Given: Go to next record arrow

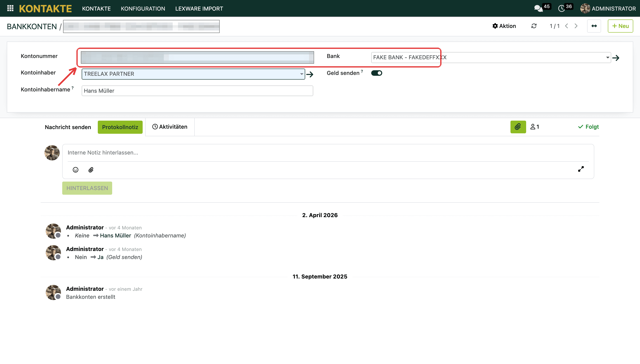Looking at the screenshot, I should (x=576, y=26).
